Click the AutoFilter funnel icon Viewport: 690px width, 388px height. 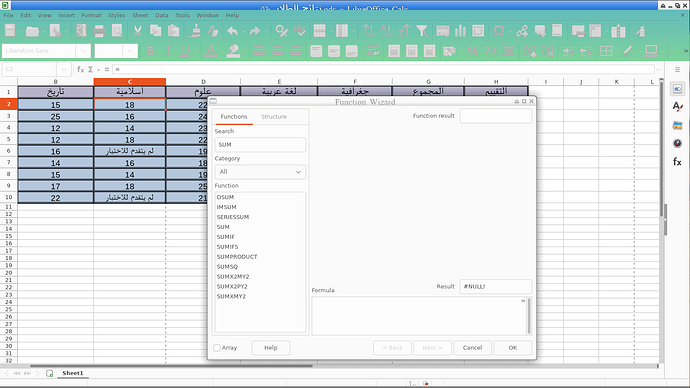point(422,31)
